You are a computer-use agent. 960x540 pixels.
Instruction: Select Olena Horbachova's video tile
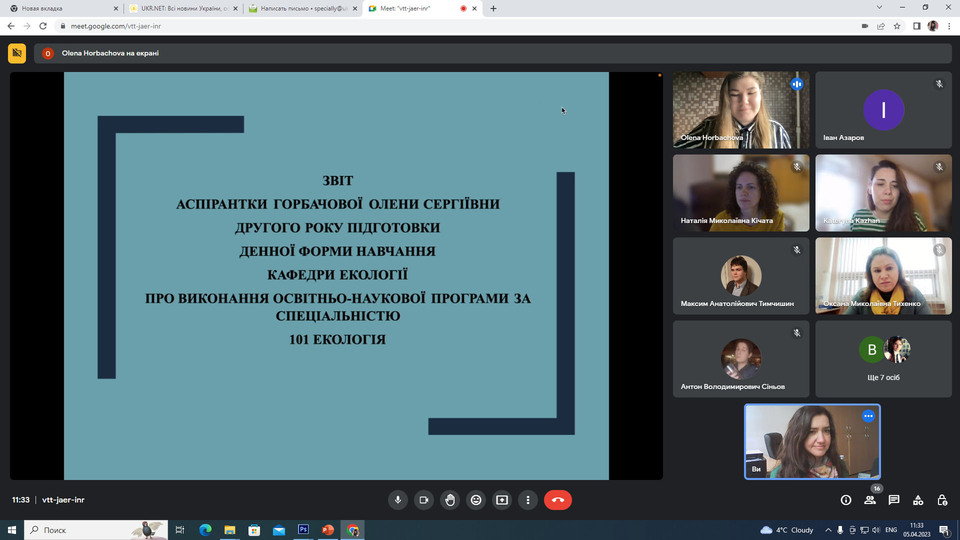tap(741, 110)
